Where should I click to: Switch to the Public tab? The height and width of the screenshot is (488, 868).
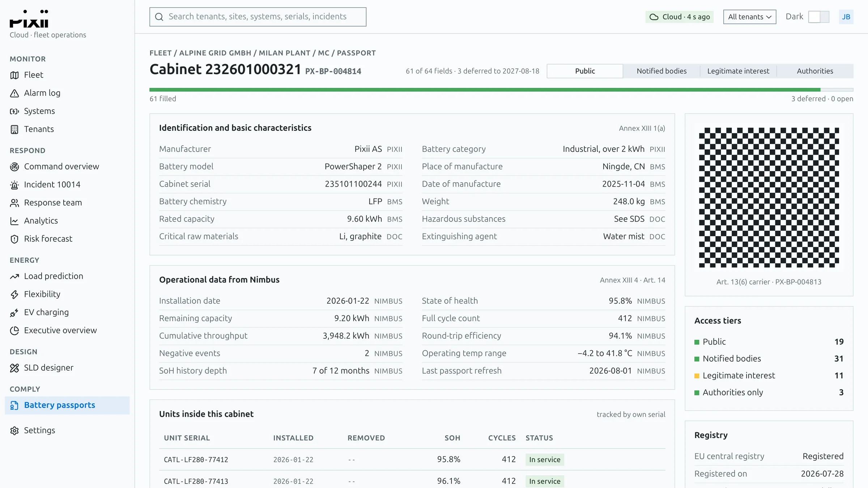585,71
